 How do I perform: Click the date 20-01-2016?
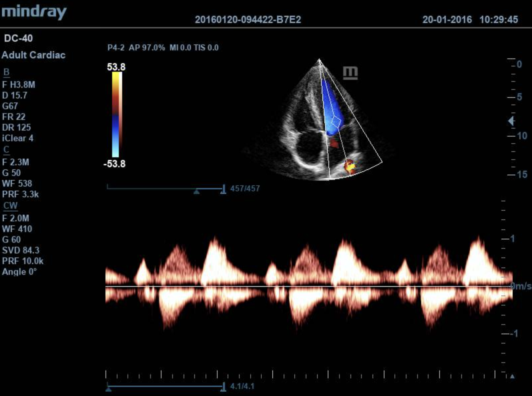click(447, 20)
